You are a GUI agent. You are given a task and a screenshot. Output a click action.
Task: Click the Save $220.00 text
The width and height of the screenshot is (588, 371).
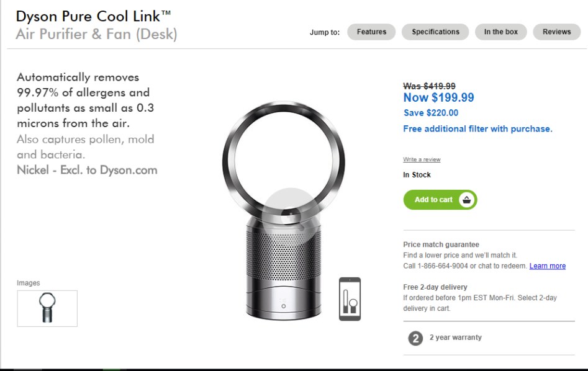tap(432, 113)
